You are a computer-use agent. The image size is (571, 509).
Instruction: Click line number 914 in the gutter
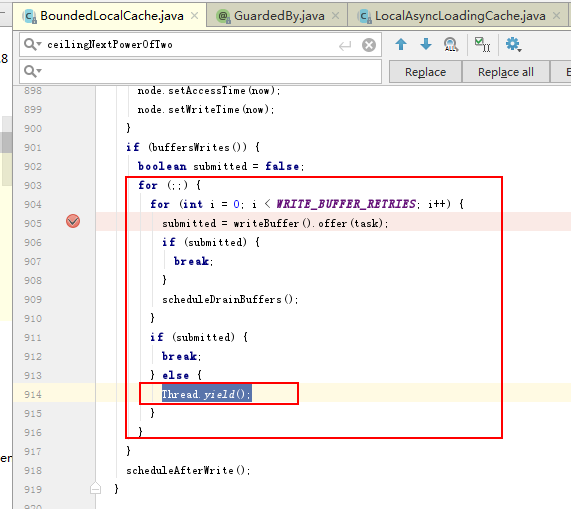point(33,395)
